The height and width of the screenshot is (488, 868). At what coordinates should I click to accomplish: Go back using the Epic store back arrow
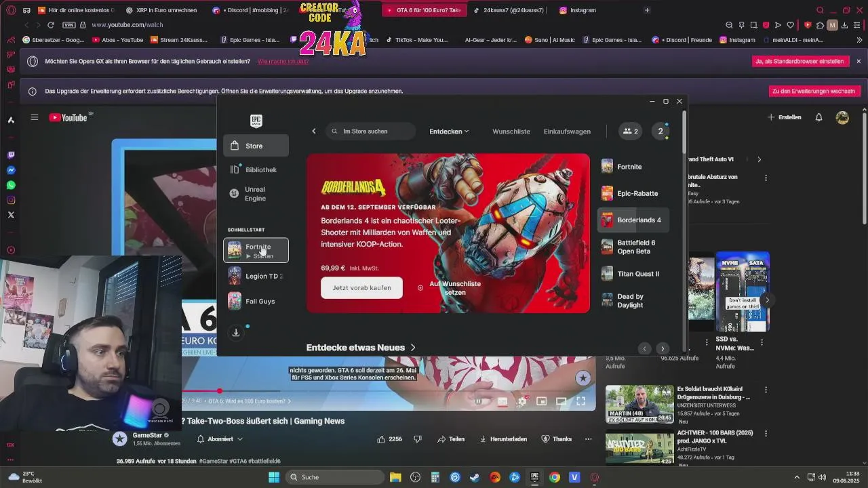point(313,131)
